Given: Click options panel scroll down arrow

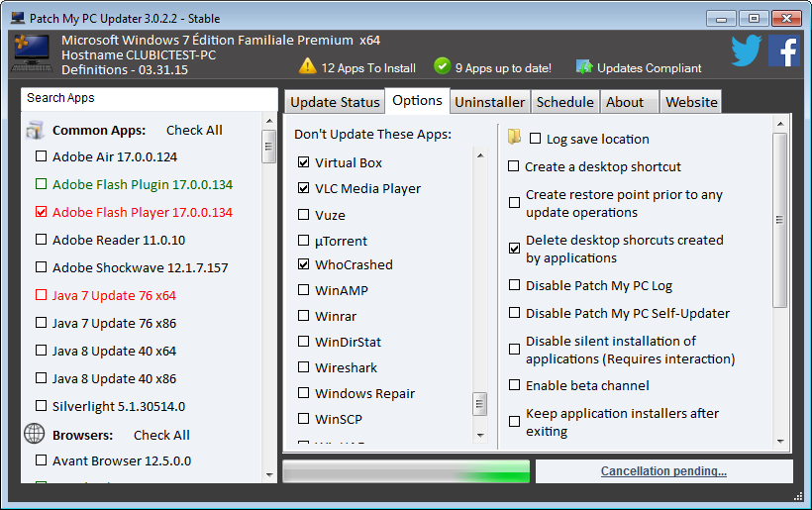Looking at the screenshot, I should tap(780, 442).
